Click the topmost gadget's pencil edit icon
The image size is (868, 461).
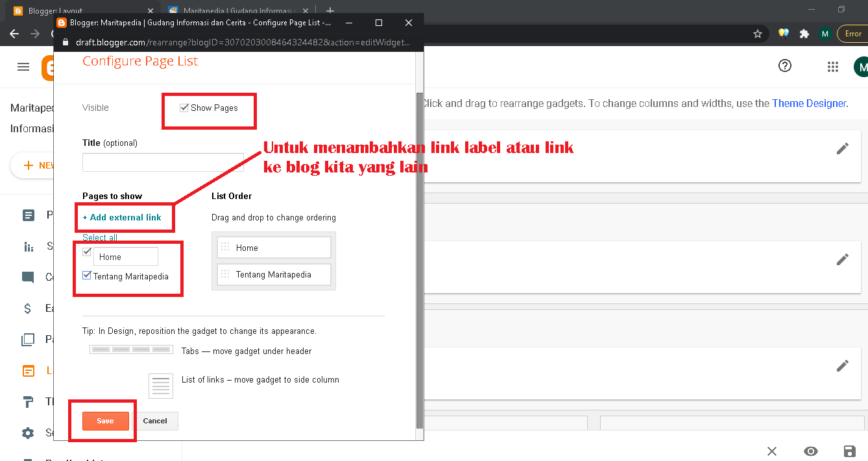(x=843, y=148)
